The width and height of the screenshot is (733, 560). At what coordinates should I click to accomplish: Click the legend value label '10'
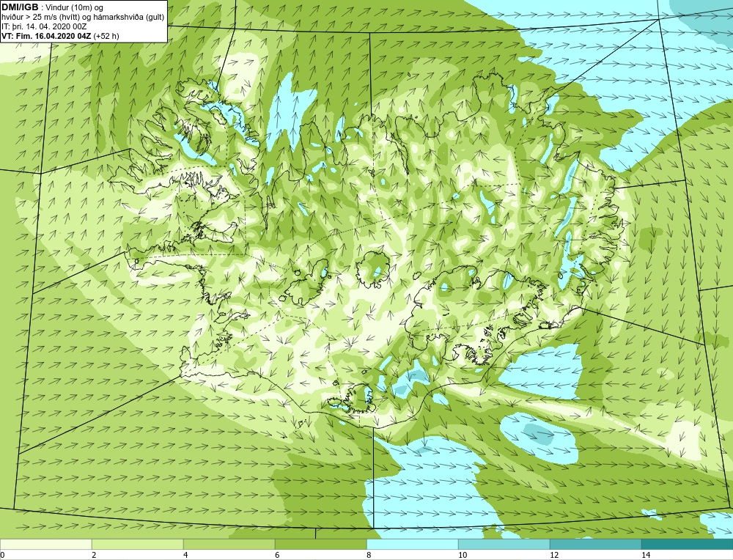(x=463, y=555)
